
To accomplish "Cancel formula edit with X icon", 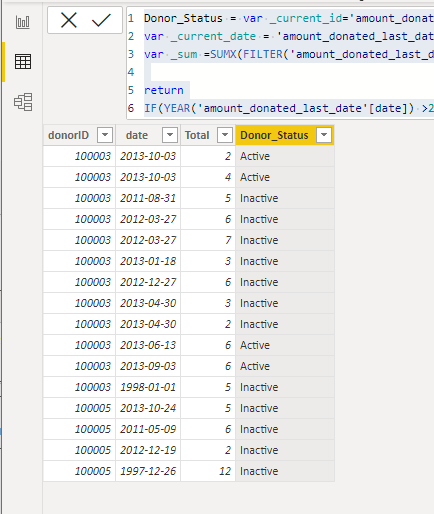I will coord(69,20).
